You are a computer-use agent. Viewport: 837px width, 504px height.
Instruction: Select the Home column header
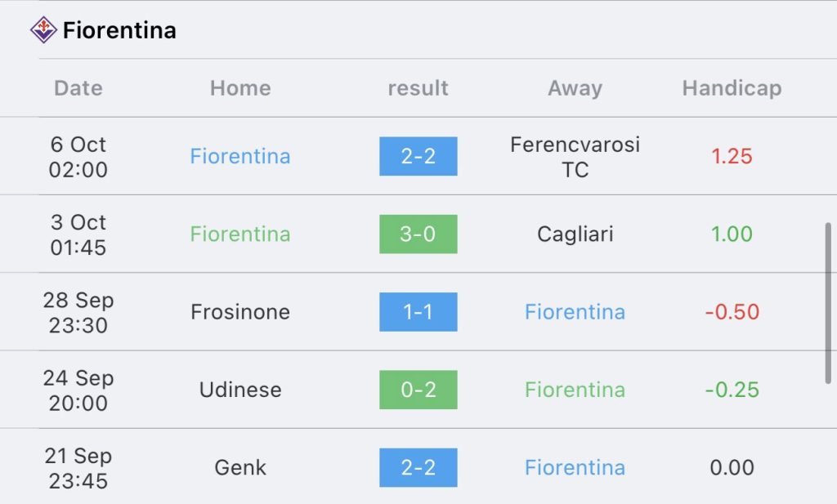pyautogui.click(x=240, y=88)
